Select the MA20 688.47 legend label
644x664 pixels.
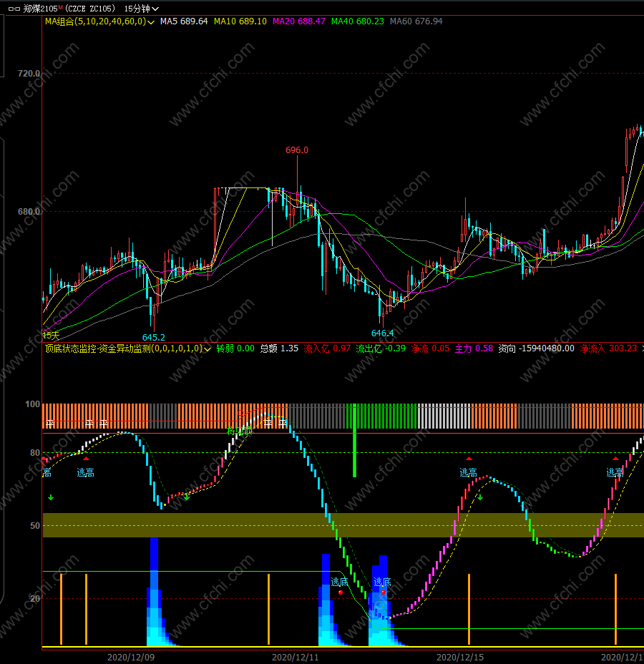tap(299, 21)
